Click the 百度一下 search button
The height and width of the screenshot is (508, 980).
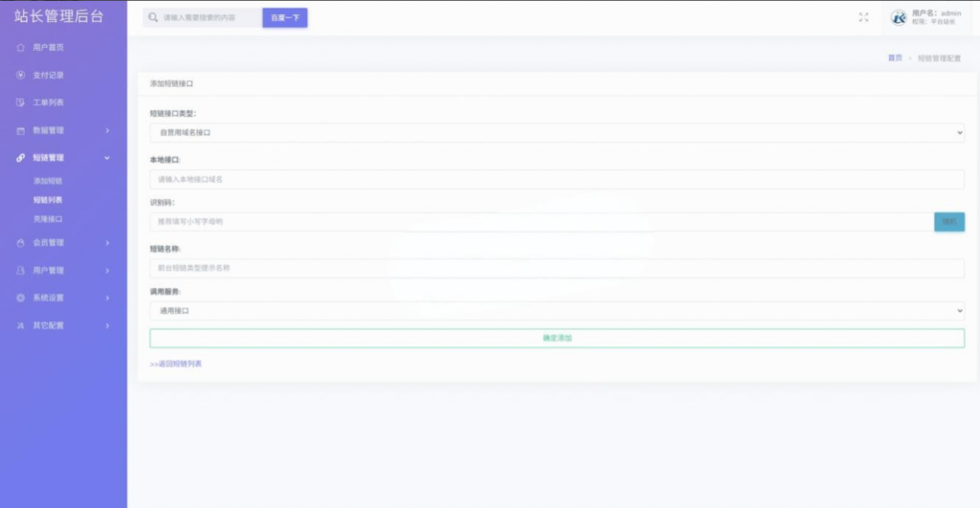[284, 17]
